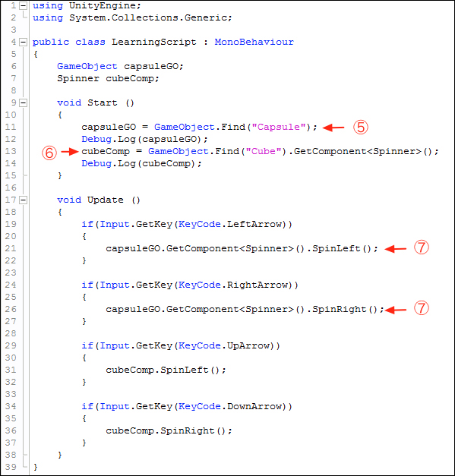The width and height of the screenshot is (455, 476).
Task: Click the GameObject type on line 6
Action: 87,67
